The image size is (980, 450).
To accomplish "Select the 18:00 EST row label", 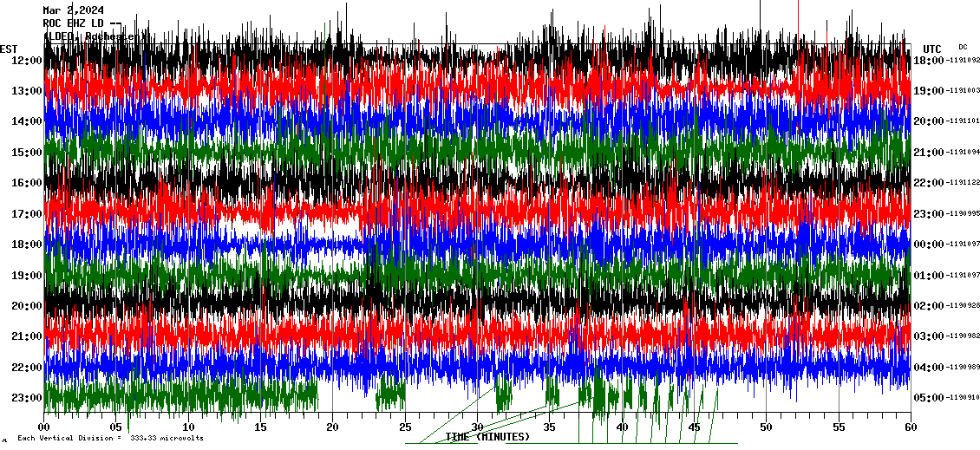I will click(x=27, y=245).
